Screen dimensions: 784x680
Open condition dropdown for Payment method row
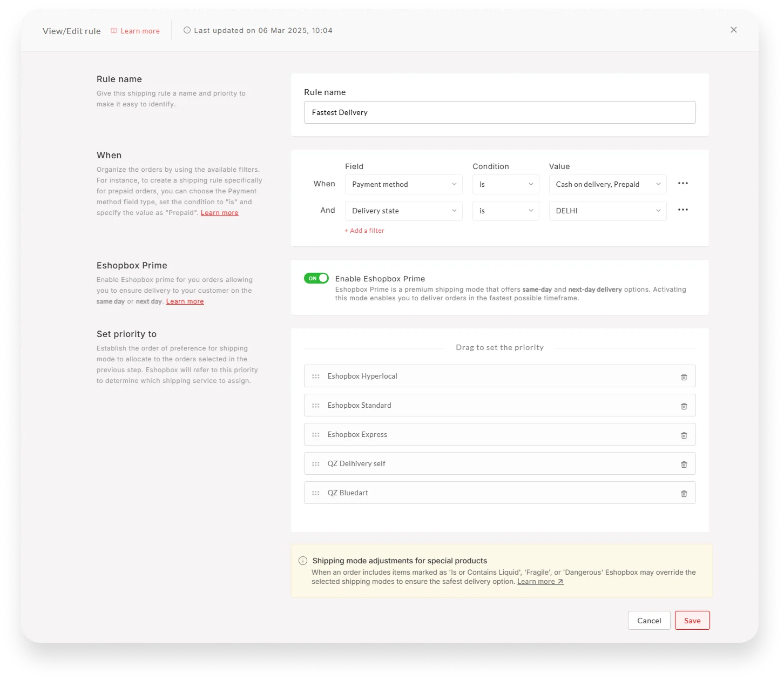click(505, 184)
